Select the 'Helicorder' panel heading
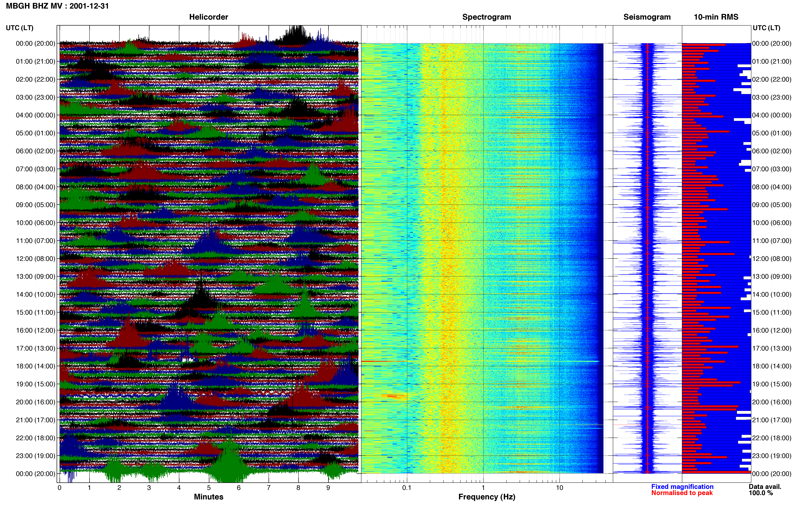Screen dimensions: 812x508 coord(209,17)
